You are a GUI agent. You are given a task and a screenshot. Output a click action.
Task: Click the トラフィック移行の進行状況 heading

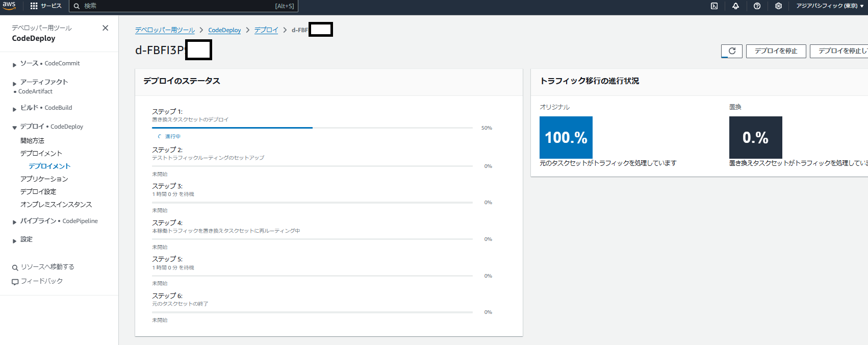click(x=589, y=81)
